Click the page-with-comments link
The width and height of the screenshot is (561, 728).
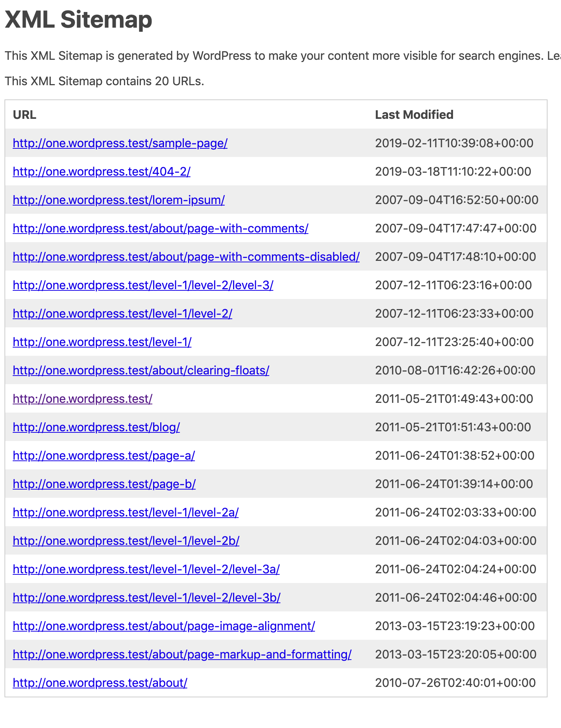tap(160, 228)
